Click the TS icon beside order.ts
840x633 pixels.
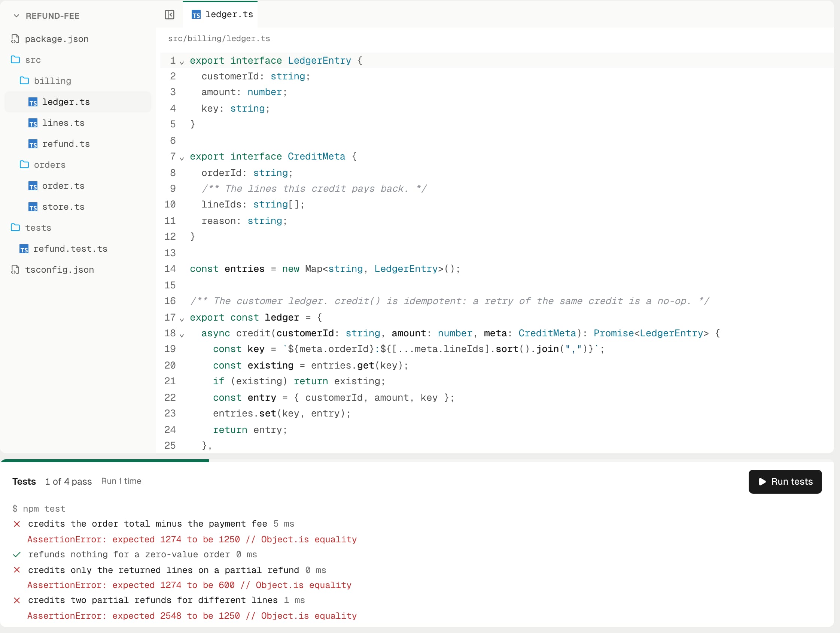coord(33,186)
